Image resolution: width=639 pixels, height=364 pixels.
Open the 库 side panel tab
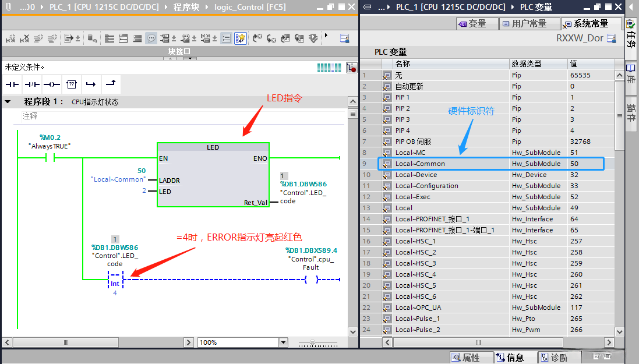[631, 78]
